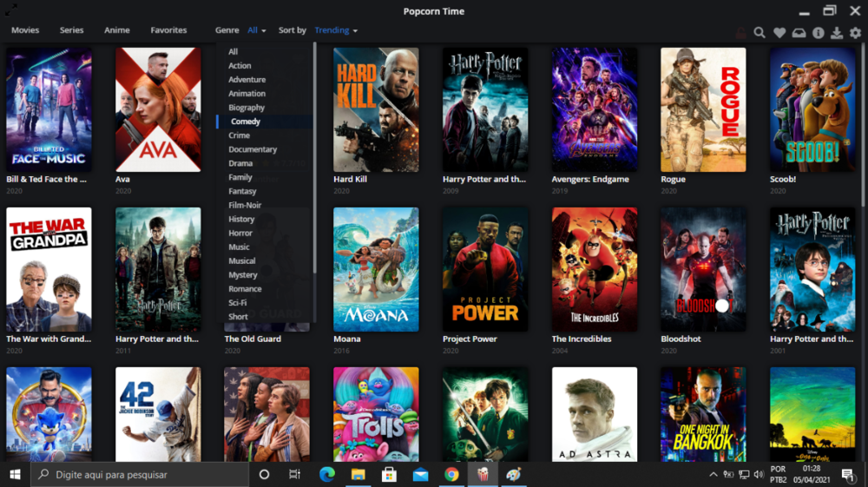The image size is (868, 487).
Task: Click The Incredibles title text
Action: tap(582, 339)
